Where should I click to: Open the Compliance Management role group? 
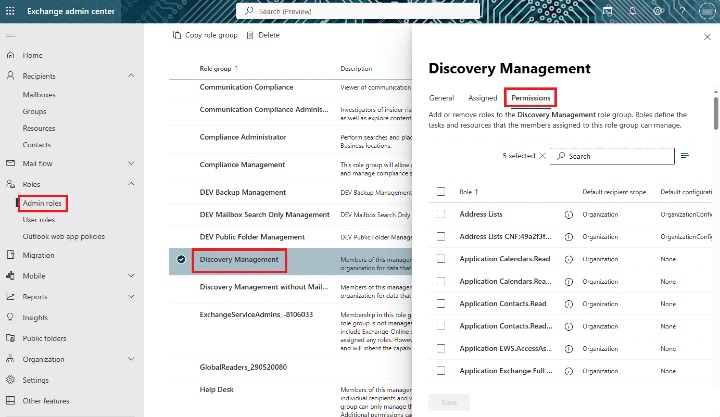tap(242, 164)
